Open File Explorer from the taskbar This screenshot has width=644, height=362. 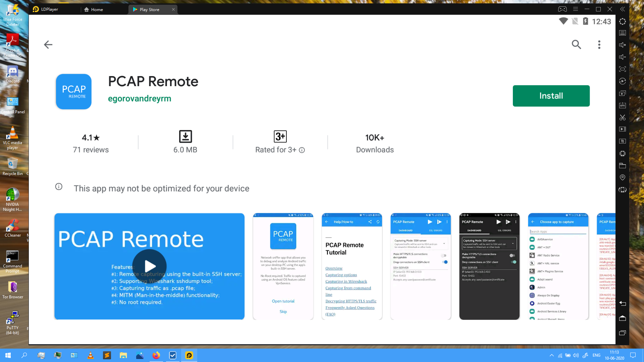[123, 355]
